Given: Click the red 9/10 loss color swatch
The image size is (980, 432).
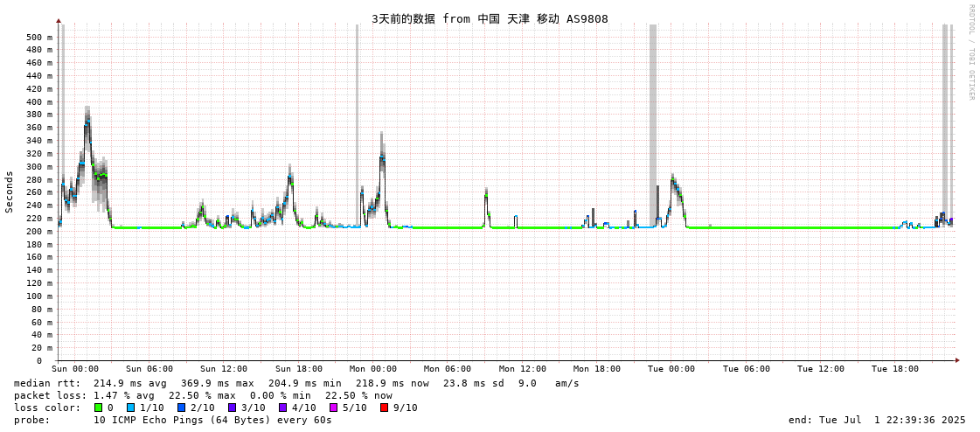Looking at the screenshot, I should click(x=385, y=408).
